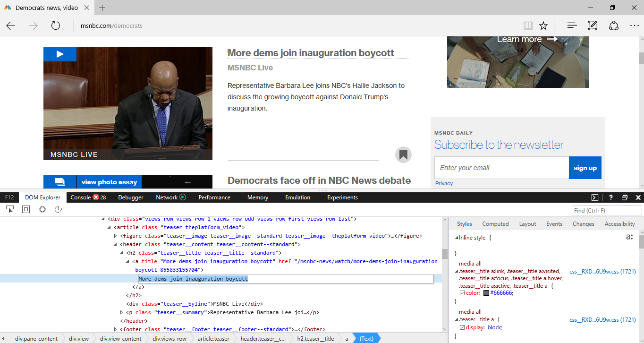644x343 pixels.
Task: Uncheck the color: #666666 property checkbox
Action: pos(462,293)
